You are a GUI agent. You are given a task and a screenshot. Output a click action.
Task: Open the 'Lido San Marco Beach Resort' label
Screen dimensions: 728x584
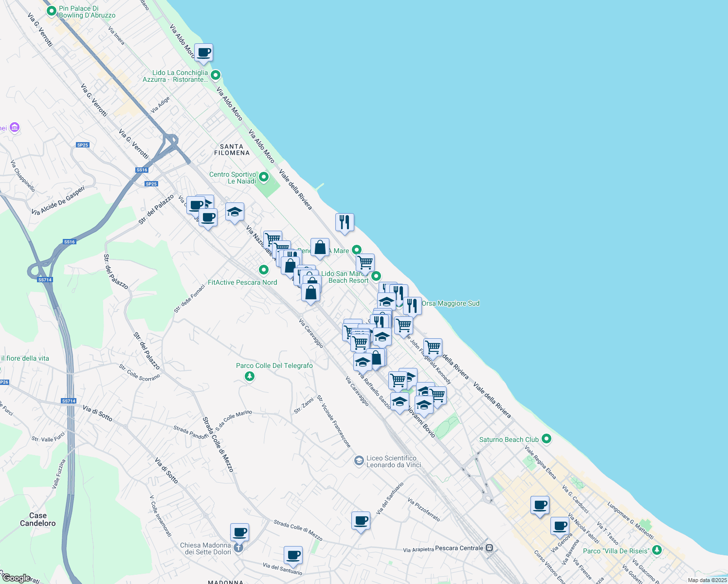345,277
